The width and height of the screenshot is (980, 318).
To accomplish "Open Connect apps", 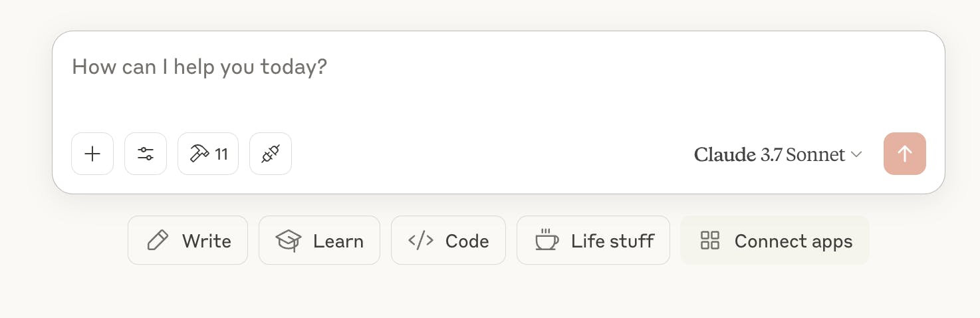I will tap(775, 240).
